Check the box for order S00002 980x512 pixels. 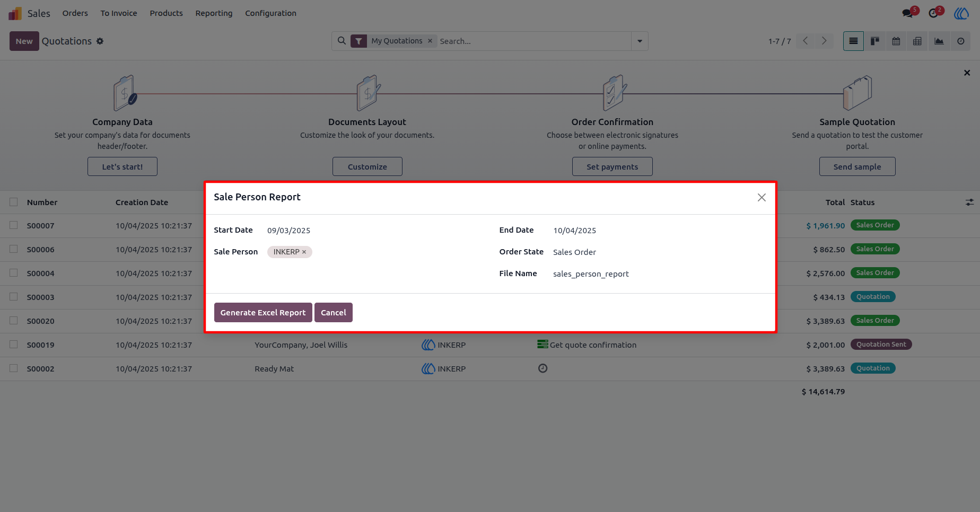click(14, 368)
